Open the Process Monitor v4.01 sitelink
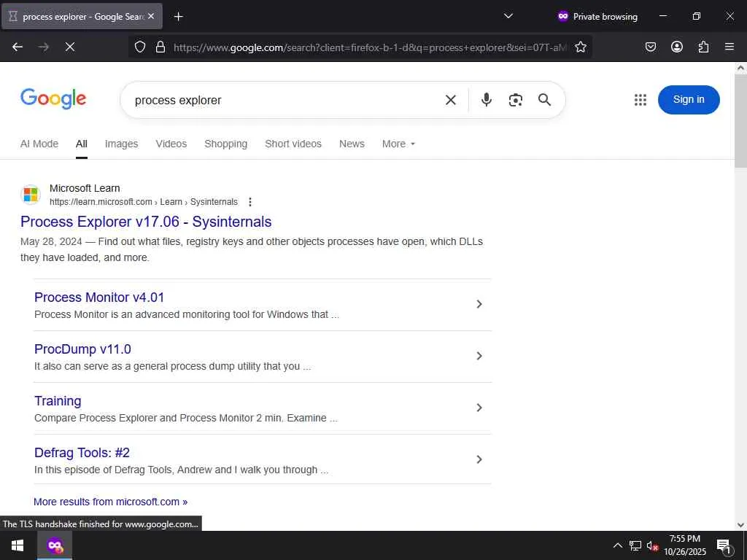The height and width of the screenshot is (560, 747). pyautogui.click(x=99, y=297)
